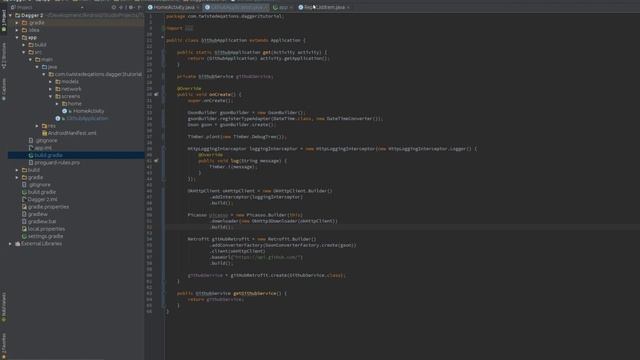Click the underlined picasso variable in code
The image size is (640, 360).
(218, 215)
